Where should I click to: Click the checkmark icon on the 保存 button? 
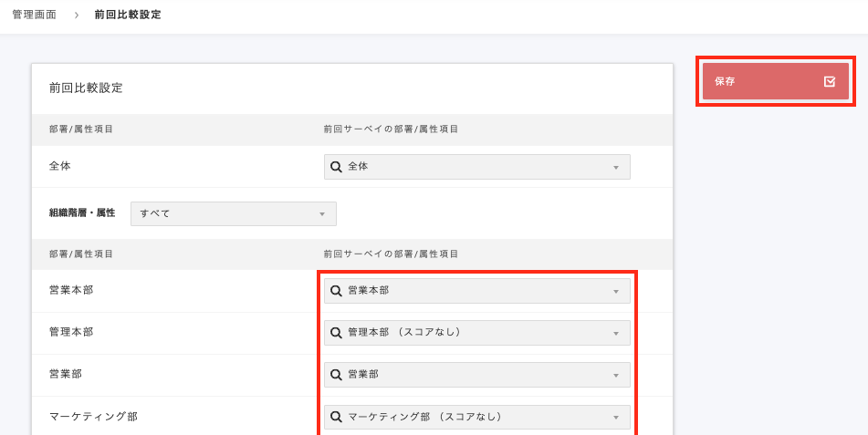point(829,81)
